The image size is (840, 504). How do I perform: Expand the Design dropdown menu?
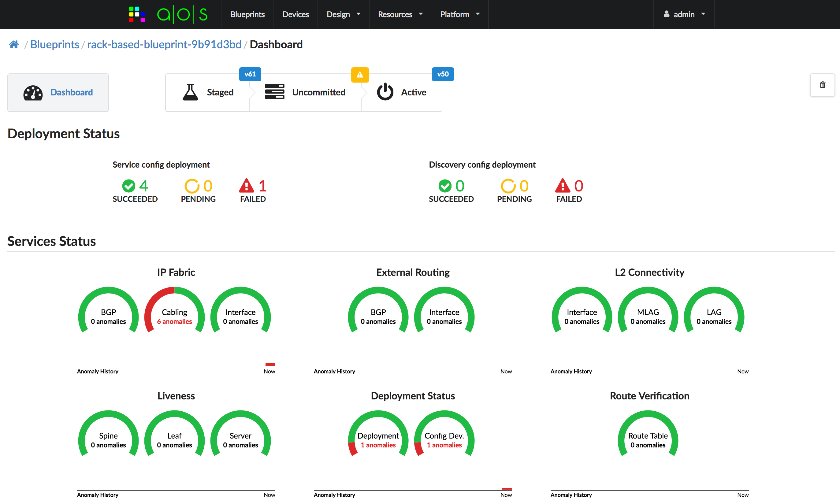[343, 14]
